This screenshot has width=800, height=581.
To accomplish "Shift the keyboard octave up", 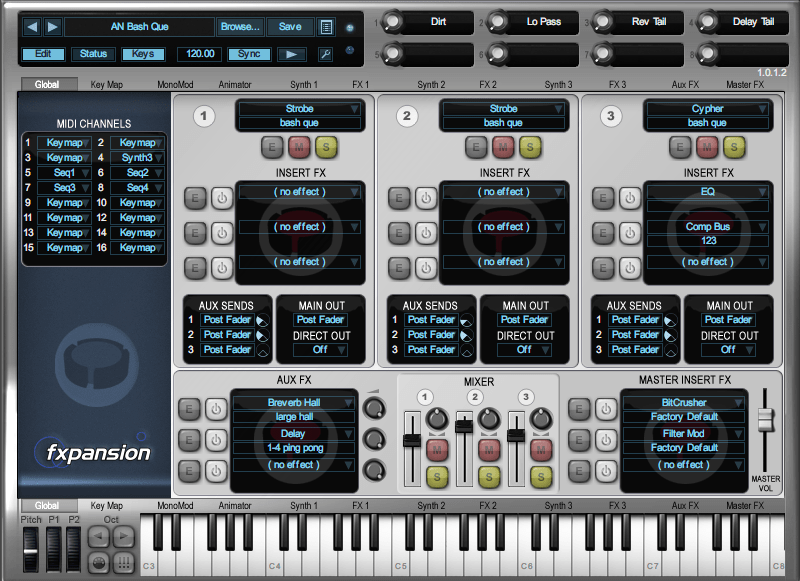I will click(123, 537).
